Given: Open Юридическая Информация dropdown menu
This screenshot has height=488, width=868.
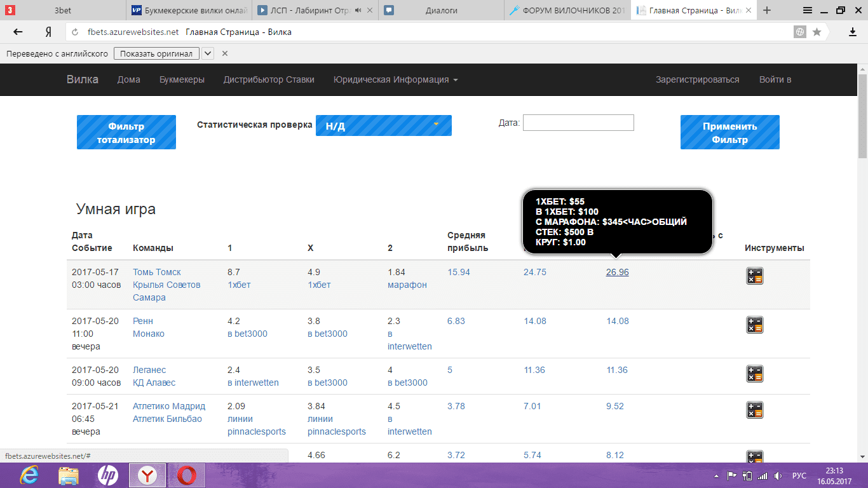Looking at the screenshot, I should click(x=395, y=79).
